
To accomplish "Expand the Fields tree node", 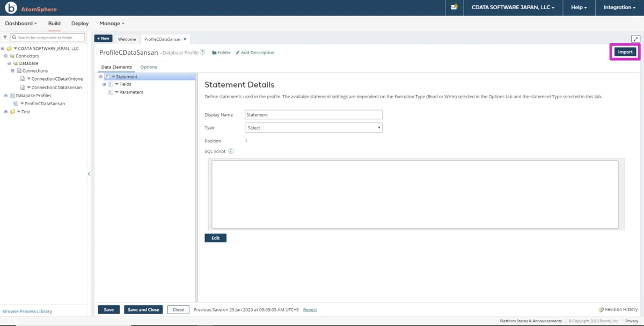I will pyautogui.click(x=104, y=84).
